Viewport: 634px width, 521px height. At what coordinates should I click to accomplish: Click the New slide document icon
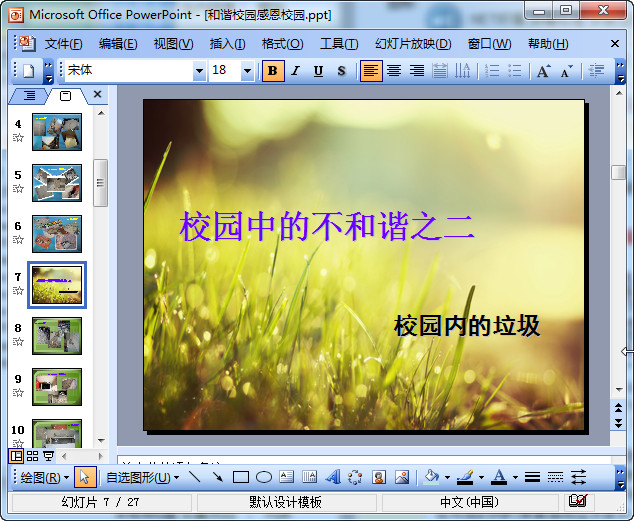(28, 71)
